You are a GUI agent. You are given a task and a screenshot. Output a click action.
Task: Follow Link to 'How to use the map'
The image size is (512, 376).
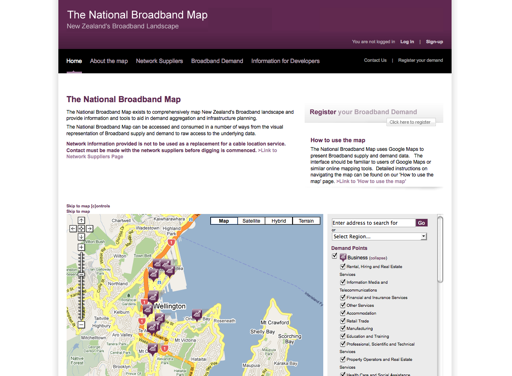point(371,181)
